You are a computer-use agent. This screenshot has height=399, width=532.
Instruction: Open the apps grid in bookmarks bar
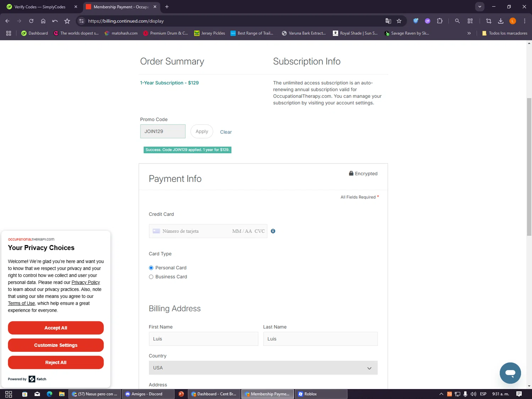(x=9, y=33)
